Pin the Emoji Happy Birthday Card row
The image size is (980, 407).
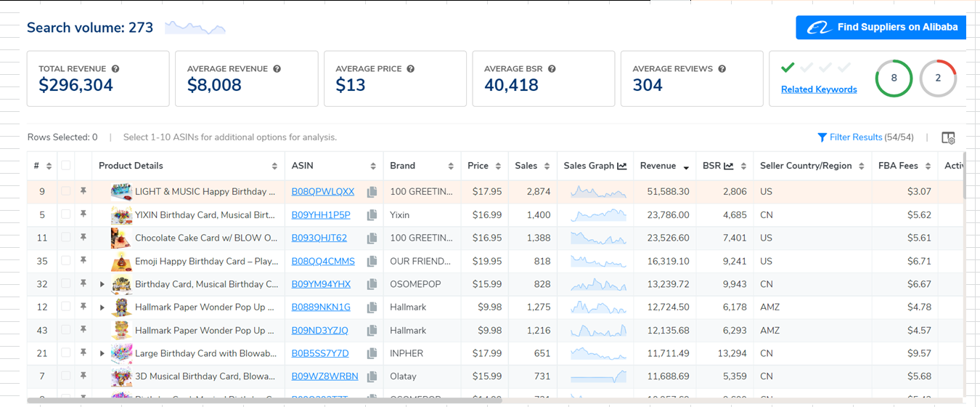click(83, 261)
